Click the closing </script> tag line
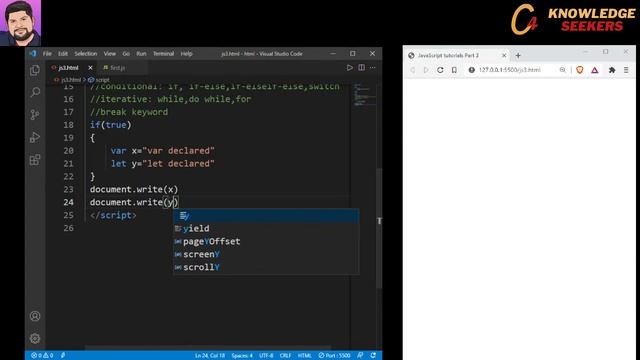Image resolution: width=640 pixels, height=360 pixels. (x=113, y=215)
